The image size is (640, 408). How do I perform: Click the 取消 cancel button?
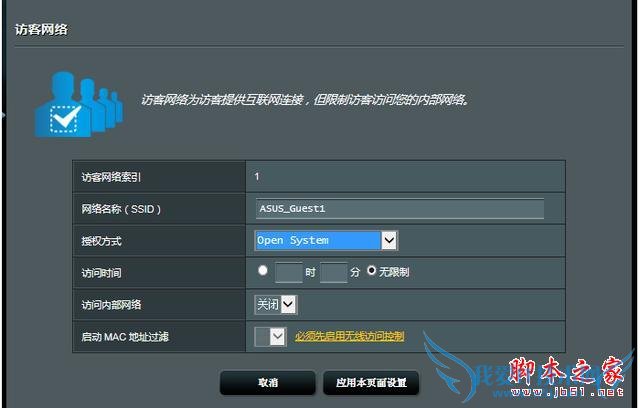(x=268, y=382)
